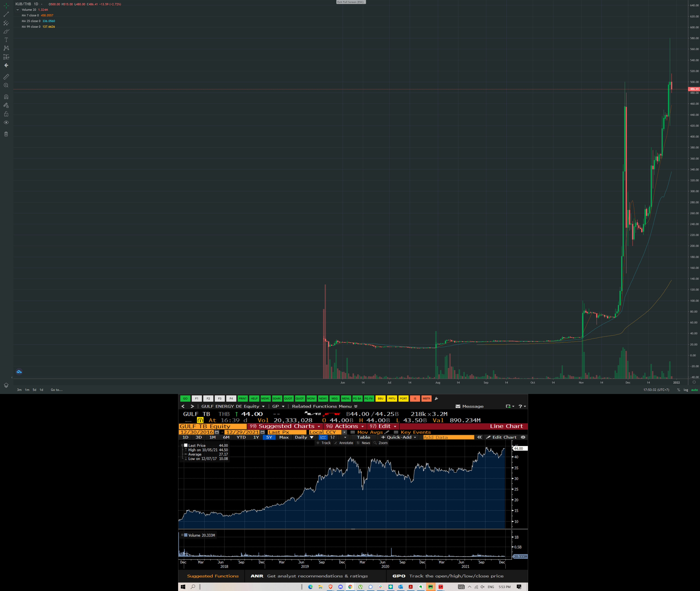Screen dimensions: 700x591
Task: Click the start date field 12/30/2016
Action: point(197,432)
